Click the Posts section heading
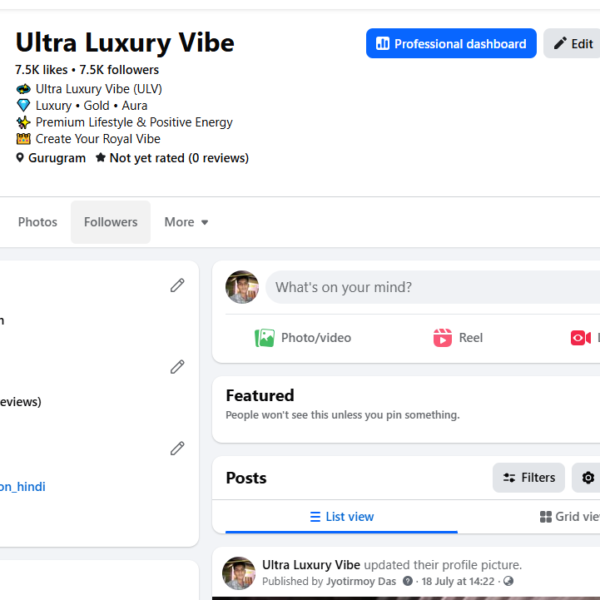The image size is (600, 600). (246, 478)
